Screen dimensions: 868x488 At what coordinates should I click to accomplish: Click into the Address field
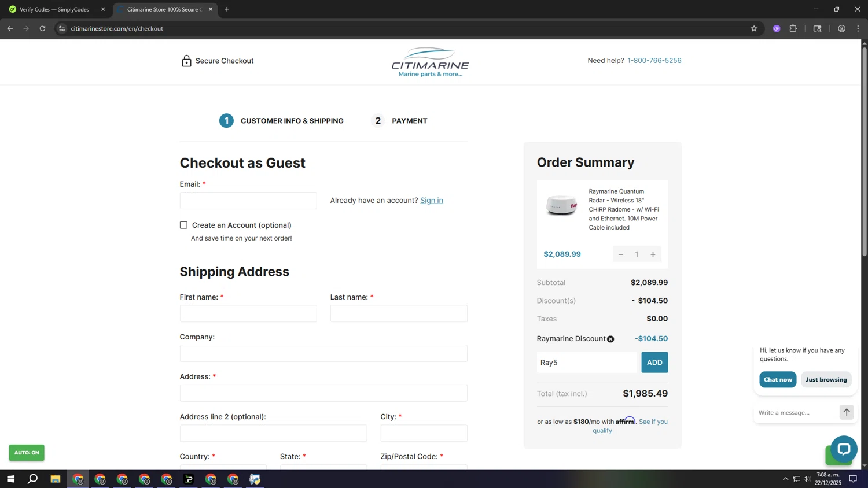pos(323,393)
